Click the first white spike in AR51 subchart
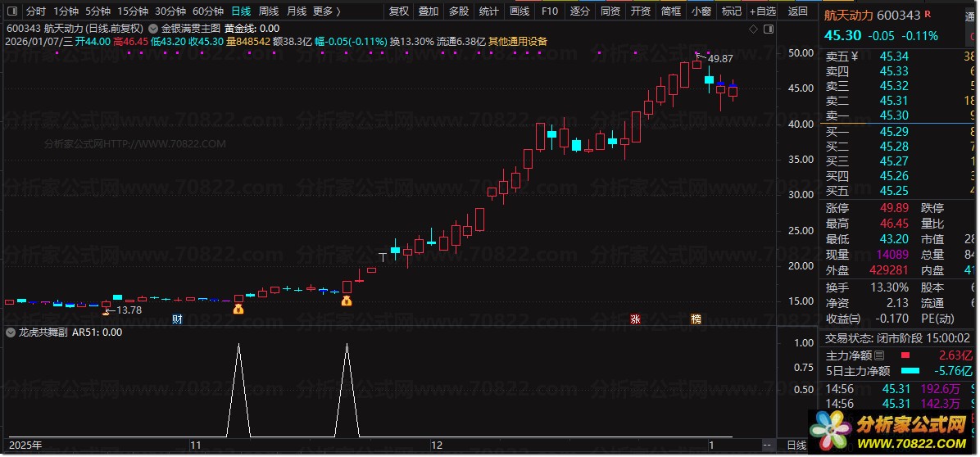This screenshot has height=457, width=980. [238, 390]
